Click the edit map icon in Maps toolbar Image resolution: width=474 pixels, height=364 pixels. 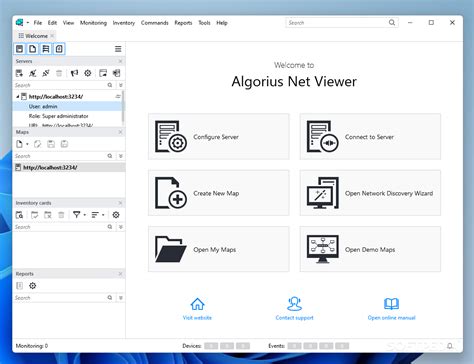point(38,144)
